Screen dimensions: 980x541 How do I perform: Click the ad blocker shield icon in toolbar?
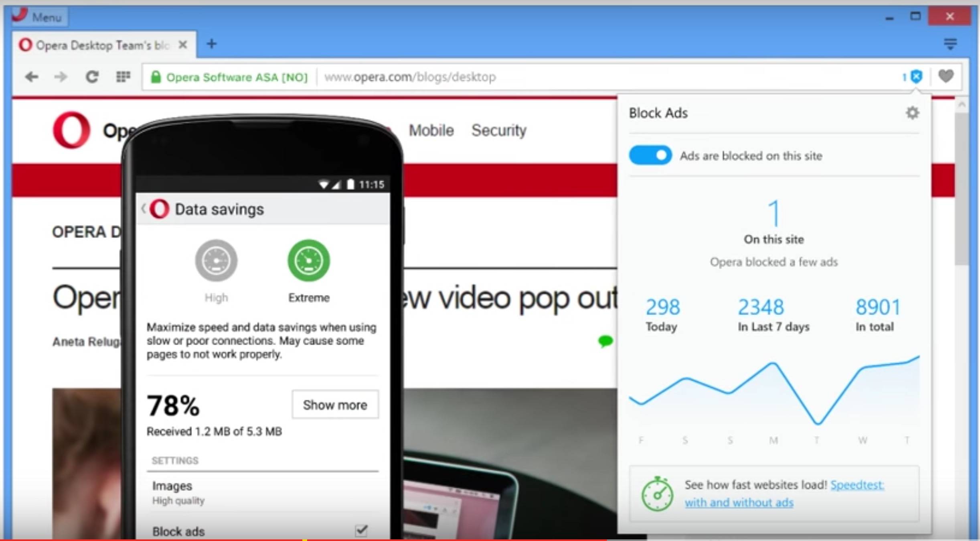(x=917, y=77)
